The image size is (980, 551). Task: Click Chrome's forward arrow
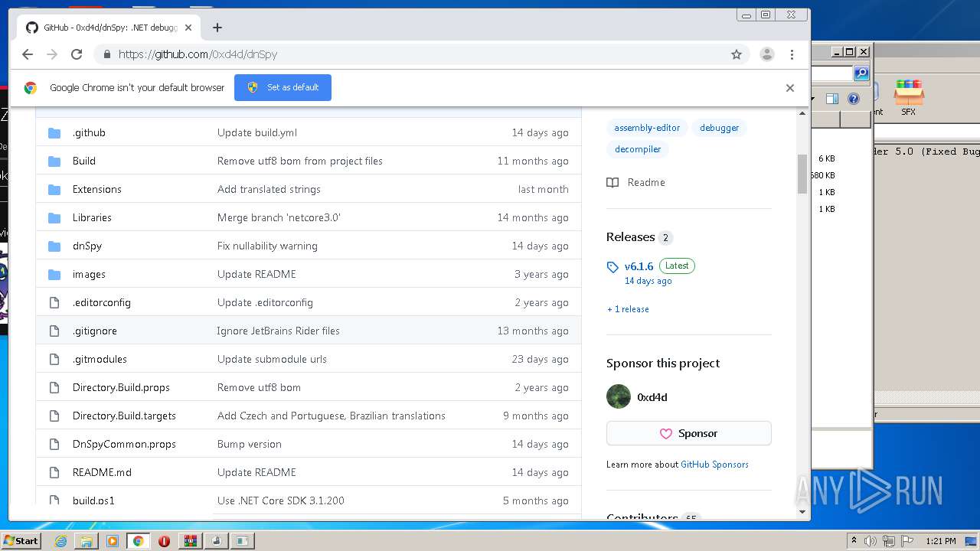[52, 54]
